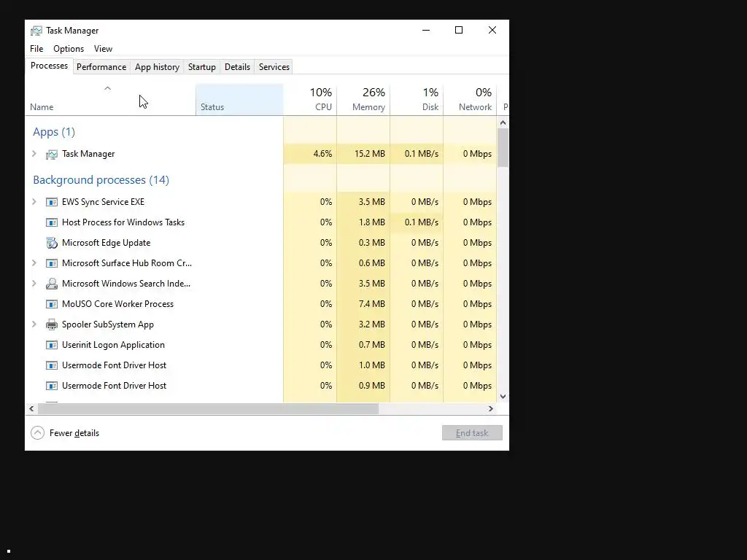
Task: Click the Fewer details circle arrow icon
Action: pos(38,433)
